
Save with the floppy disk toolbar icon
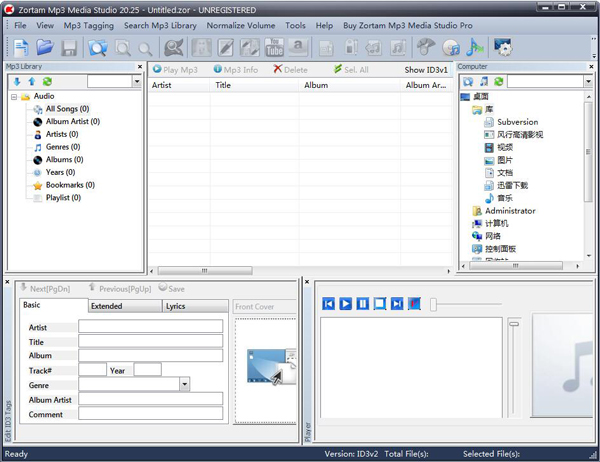[x=69, y=48]
